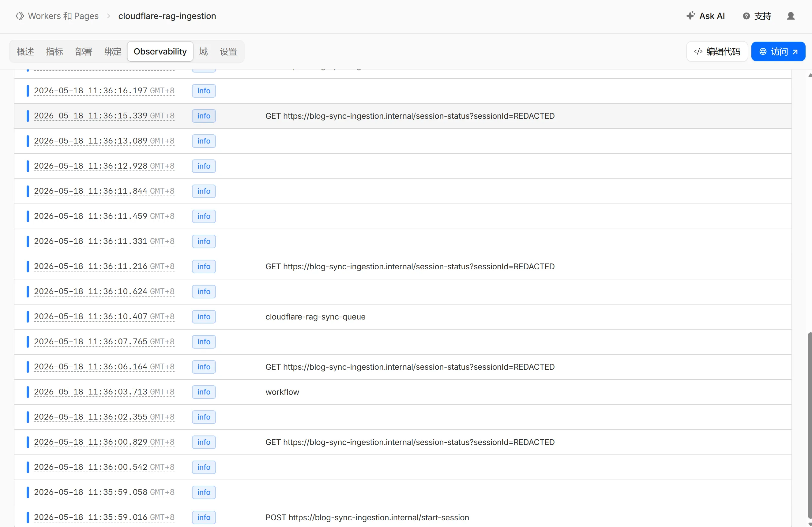This screenshot has height=527, width=812.
Task: Click info badge on the 11:36:03.713 row
Action: tap(204, 392)
